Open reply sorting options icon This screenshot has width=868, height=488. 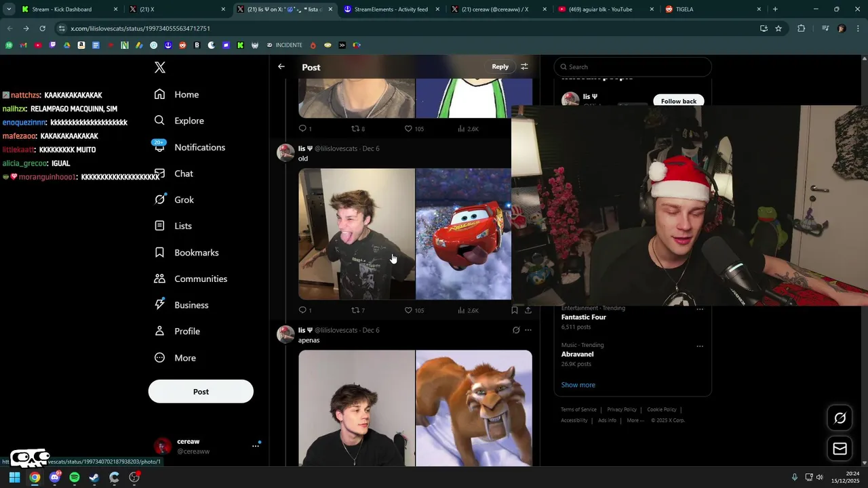pyautogui.click(x=524, y=66)
